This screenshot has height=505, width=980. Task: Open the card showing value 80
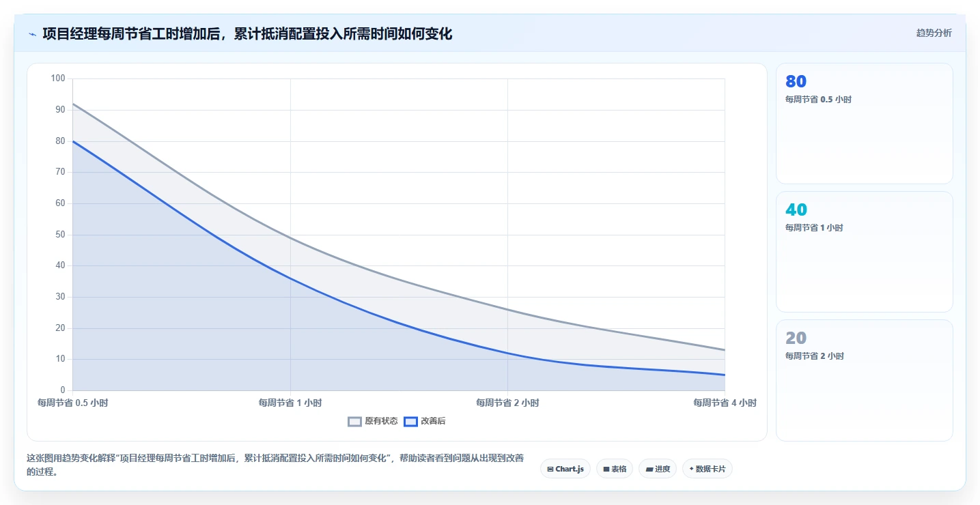click(865, 124)
